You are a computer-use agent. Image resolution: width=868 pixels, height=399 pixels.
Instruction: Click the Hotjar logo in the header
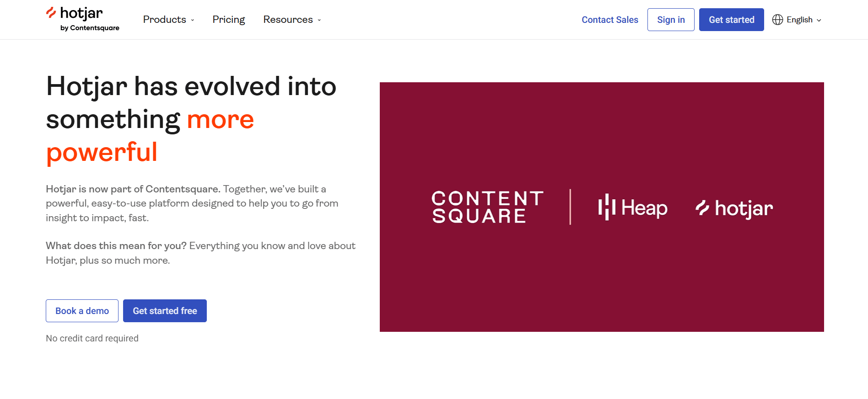pyautogui.click(x=75, y=14)
